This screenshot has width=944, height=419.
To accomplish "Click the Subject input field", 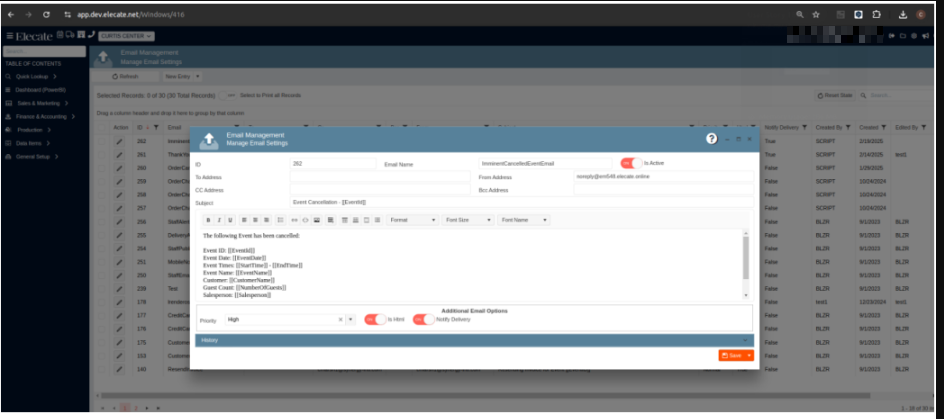I will pyautogui.click(x=520, y=202).
